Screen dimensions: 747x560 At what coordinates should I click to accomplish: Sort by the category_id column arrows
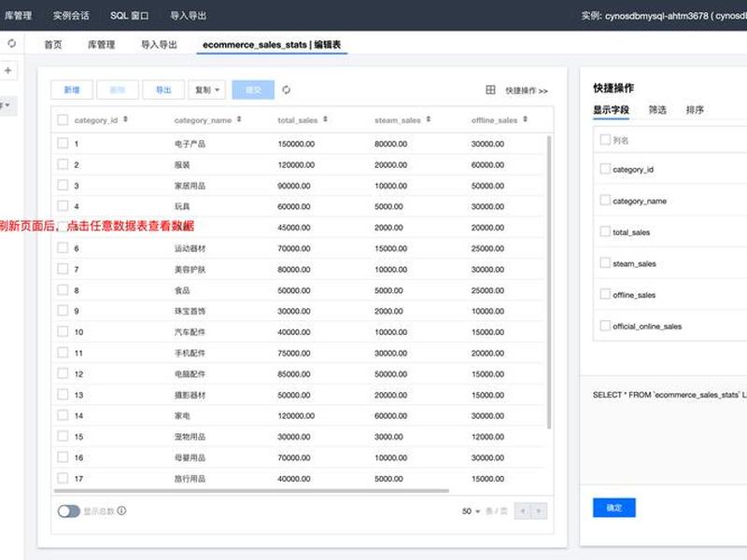(x=125, y=119)
